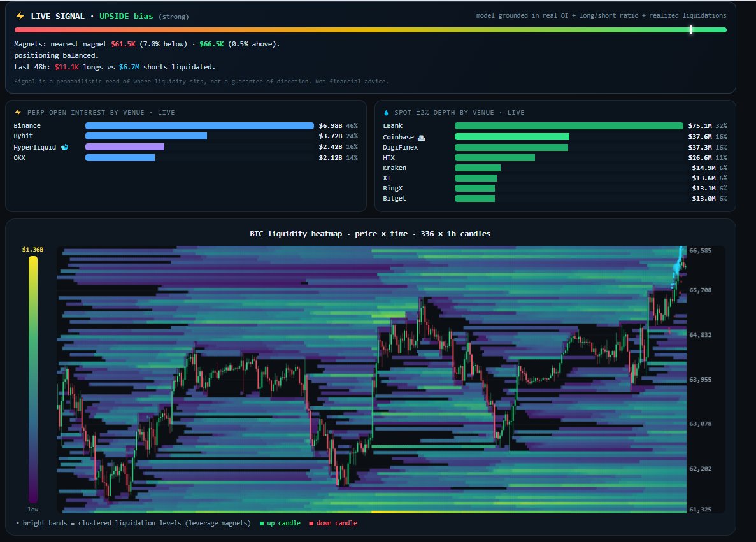
Task: Click the DigiFinex spot depth bar
Action: [511, 147]
